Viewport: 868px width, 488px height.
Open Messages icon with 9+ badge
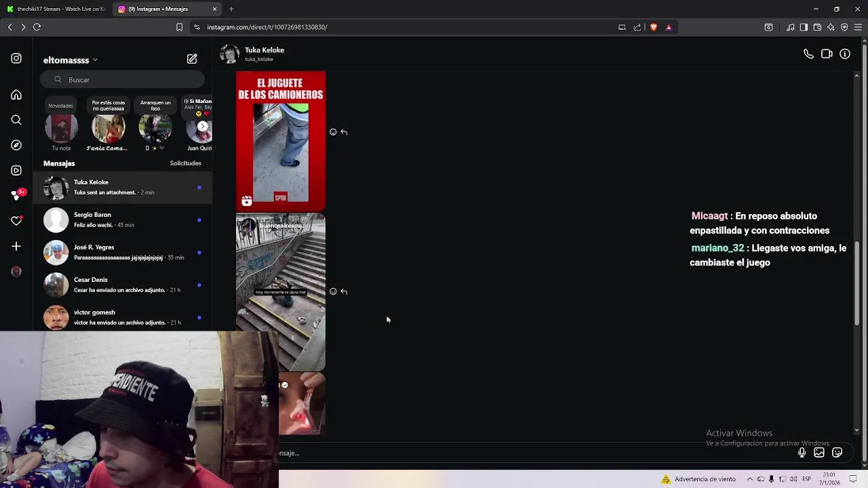18,195
